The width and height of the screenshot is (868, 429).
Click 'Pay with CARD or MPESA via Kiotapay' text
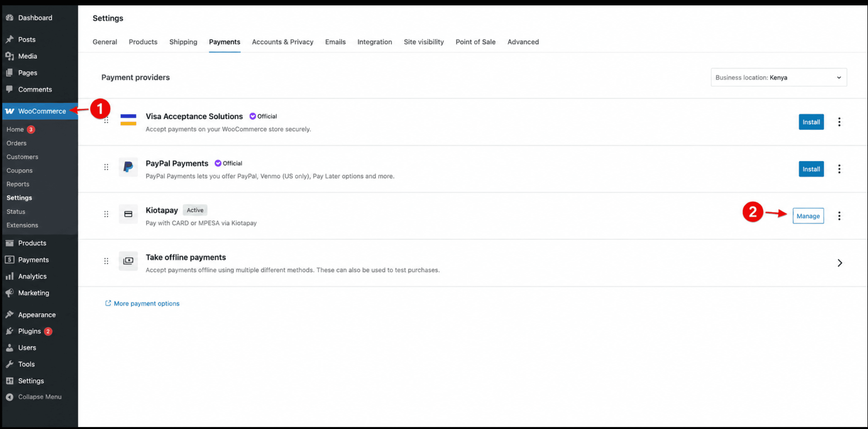click(x=201, y=223)
